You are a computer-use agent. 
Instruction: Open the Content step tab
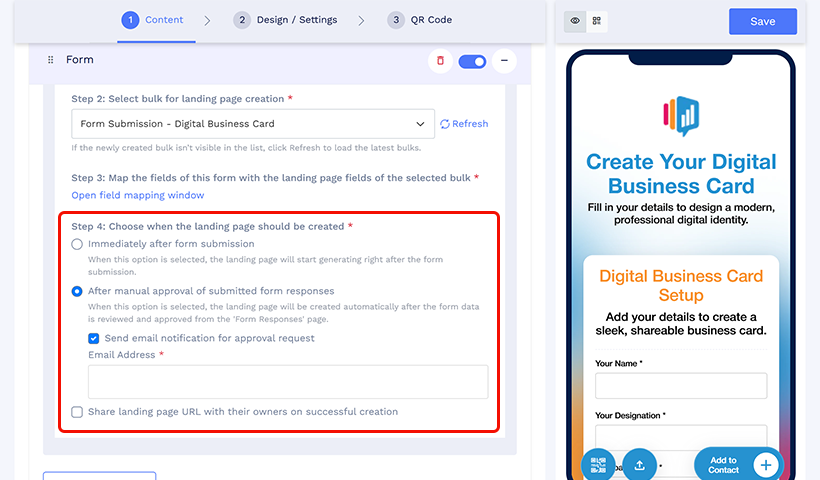152,20
